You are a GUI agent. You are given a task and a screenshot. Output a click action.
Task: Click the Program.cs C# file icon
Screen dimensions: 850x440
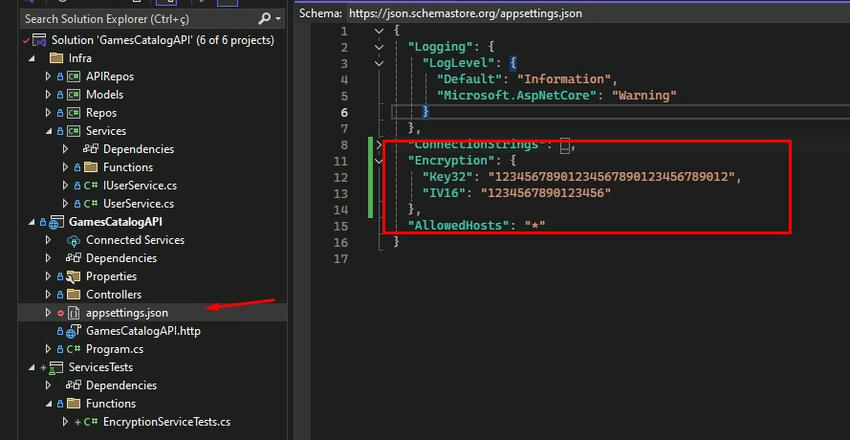73,349
